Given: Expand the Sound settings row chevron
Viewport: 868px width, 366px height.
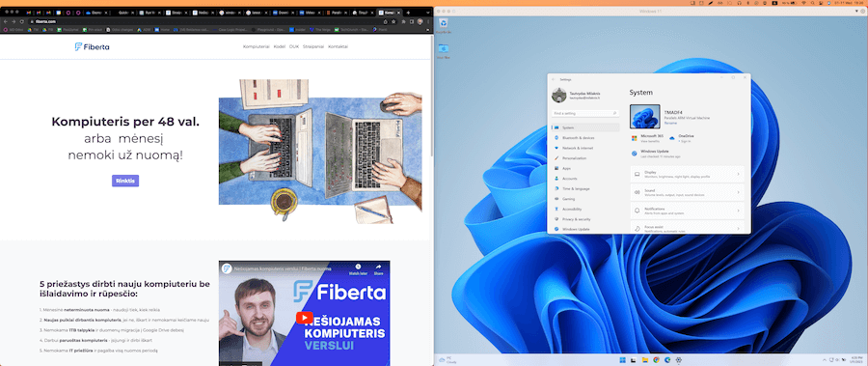Looking at the screenshot, I should tap(738, 192).
